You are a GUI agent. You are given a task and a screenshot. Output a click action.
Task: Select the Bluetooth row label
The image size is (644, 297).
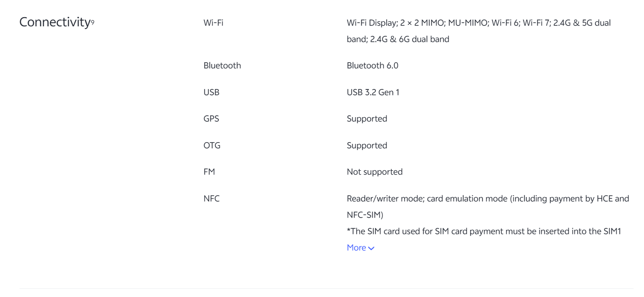(222, 65)
